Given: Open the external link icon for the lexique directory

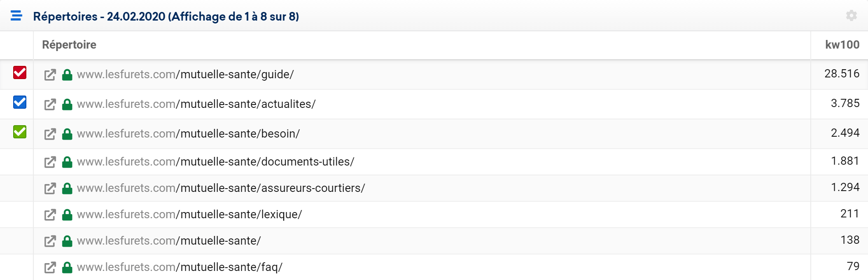Looking at the screenshot, I should point(50,215).
